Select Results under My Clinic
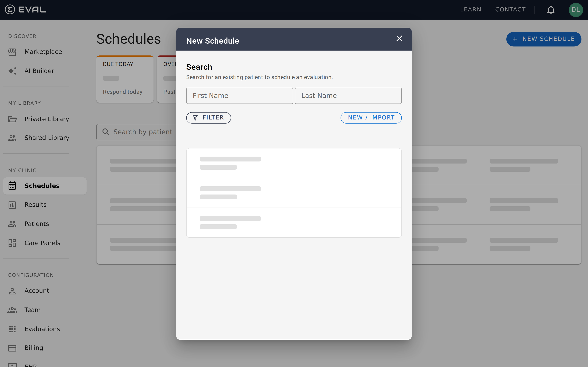Screen dimensions: 588x367 [36, 205]
